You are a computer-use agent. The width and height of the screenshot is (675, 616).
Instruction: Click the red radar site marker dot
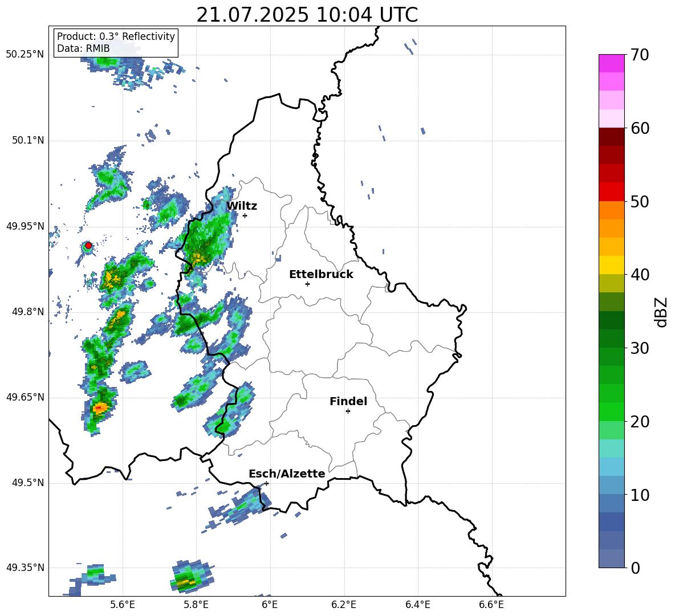pos(88,245)
